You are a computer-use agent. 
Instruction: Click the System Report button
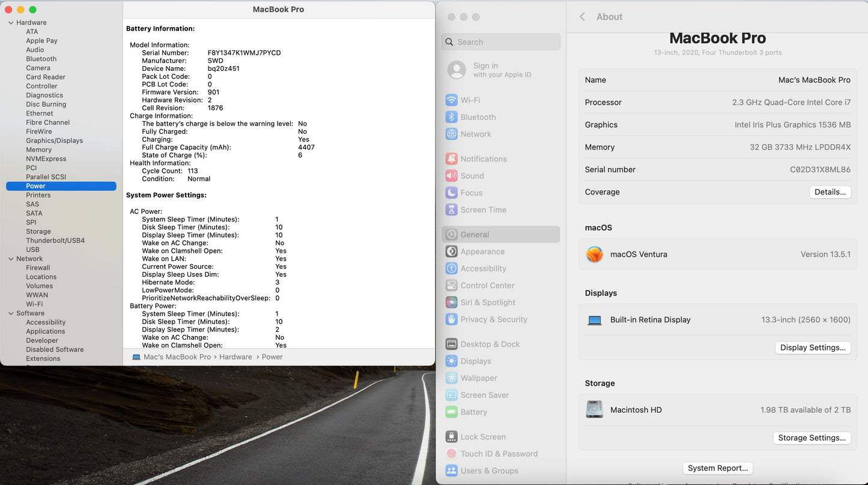(x=717, y=468)
